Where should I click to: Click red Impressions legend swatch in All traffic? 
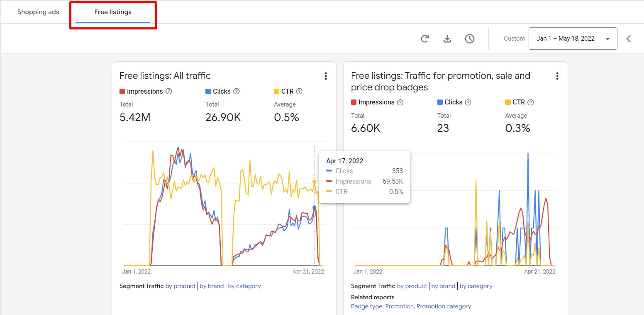pyautogui.click(x=122, y=91)
